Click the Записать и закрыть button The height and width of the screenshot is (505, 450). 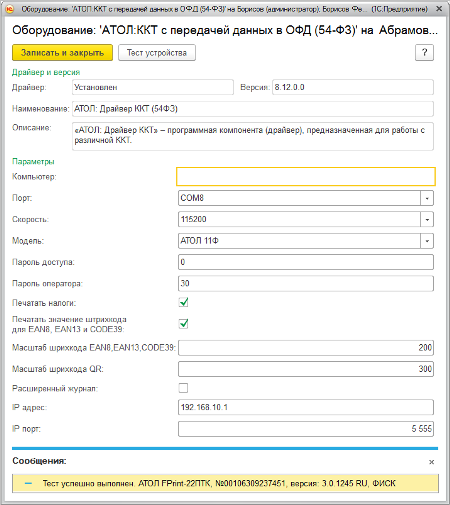[62, 53]
